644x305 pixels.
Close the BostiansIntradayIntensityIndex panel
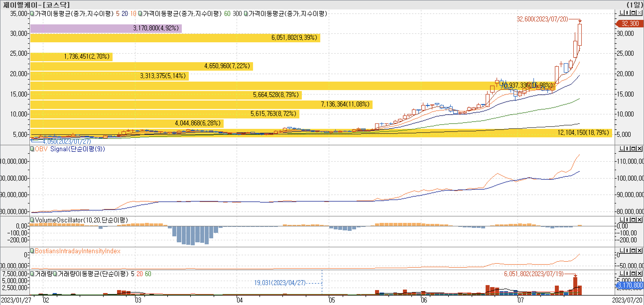[x=640, y=251]
